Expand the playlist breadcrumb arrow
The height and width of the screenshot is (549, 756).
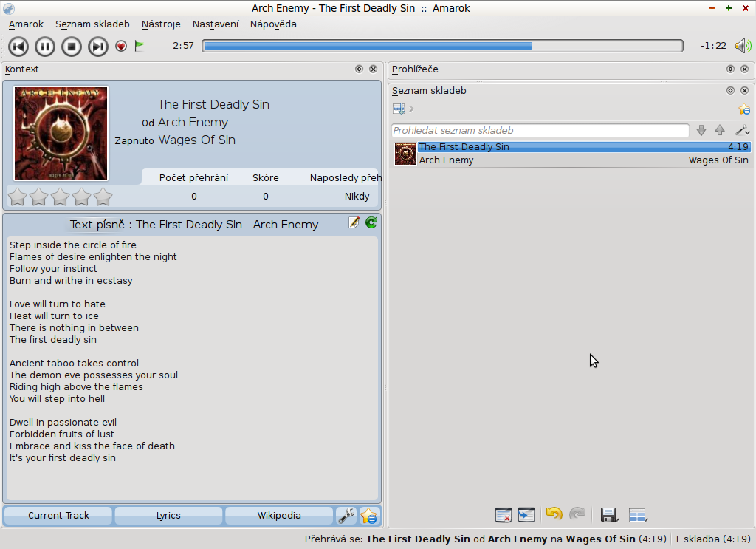point(411,109)
